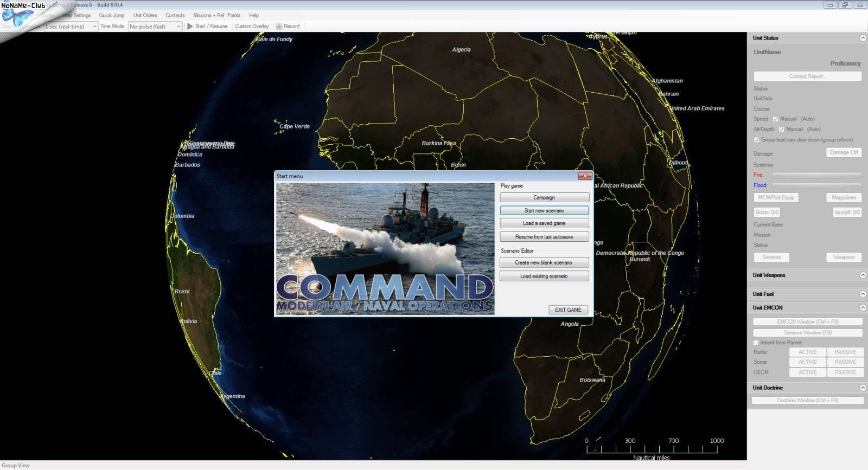The height and width of the screenshot is (470, 868).
Task: Click Create new blank scenario
Action: (x=544, y=262)
